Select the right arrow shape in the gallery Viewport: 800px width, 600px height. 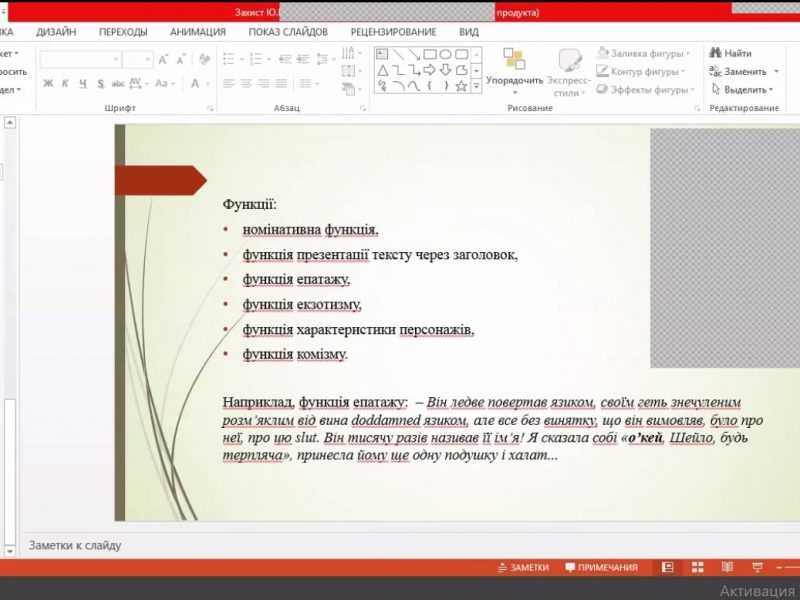(429, 70)
